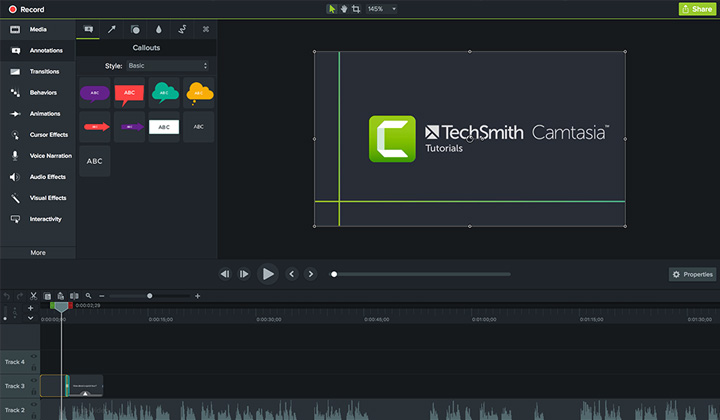Toggle visibility eye on Track 3
The width and height of the screenshot is (720, 420).
(x=34, y=380)
